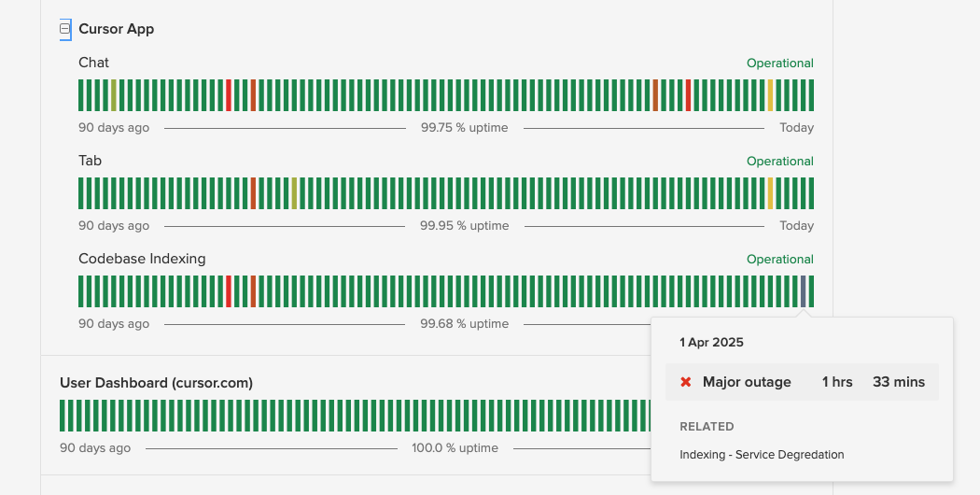Select the oldest bar in Codebase Indexing row
Screen dimensions: 980x495
tap(81, 291)
